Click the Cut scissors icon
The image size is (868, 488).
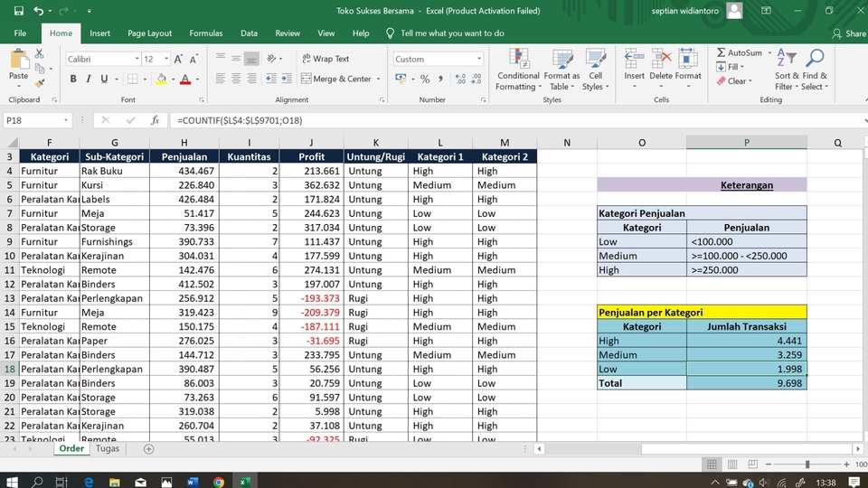(39, 53)
